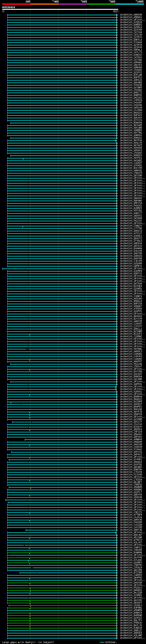The image size is (146, 644).
Task: Select the UniRef100_Q56FG9 label
Action: tap(131, 414)
